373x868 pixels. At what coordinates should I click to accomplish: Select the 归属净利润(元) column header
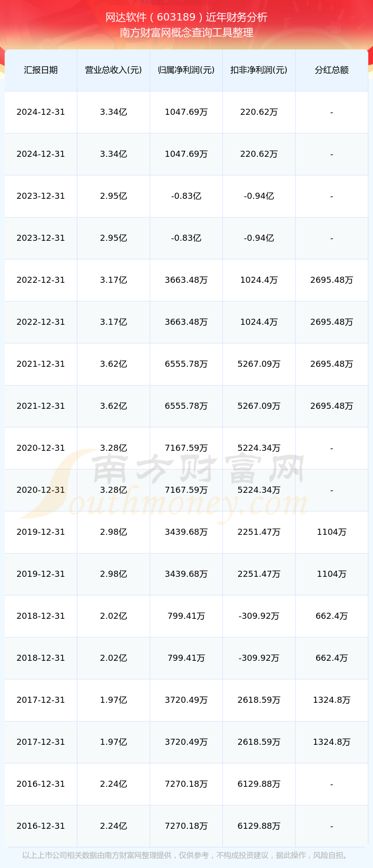(186, 70)
